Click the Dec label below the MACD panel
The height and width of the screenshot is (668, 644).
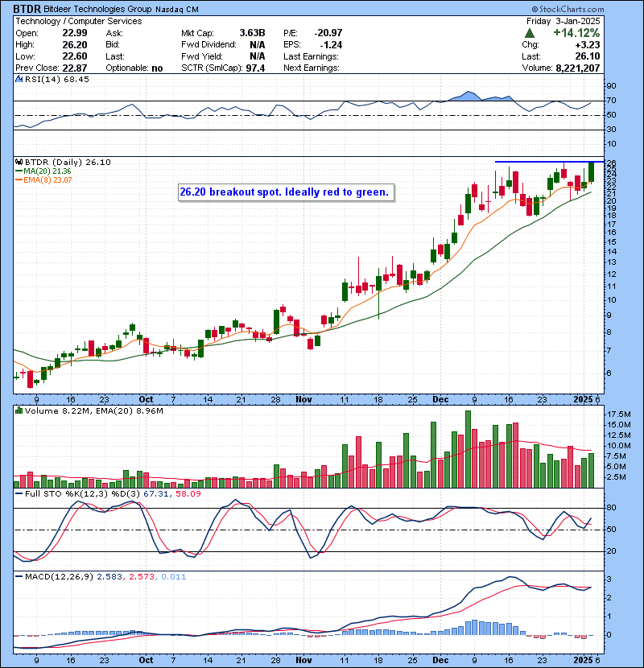coord(440,660)
